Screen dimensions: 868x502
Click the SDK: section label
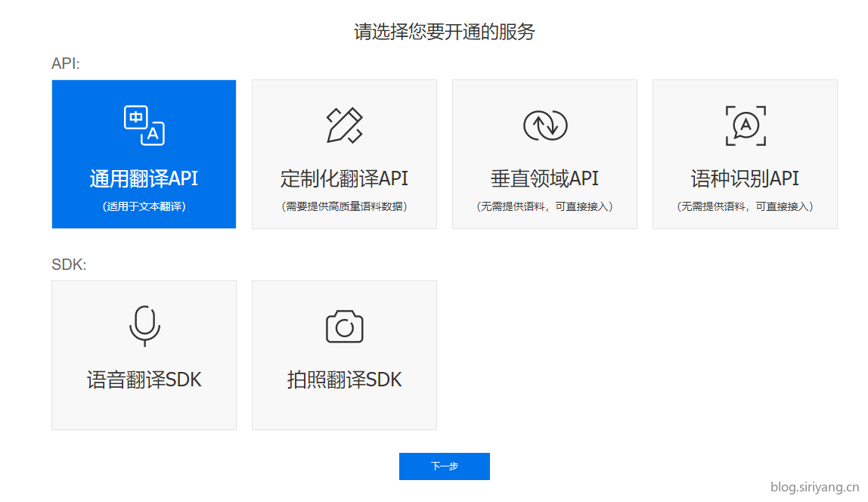69,265
